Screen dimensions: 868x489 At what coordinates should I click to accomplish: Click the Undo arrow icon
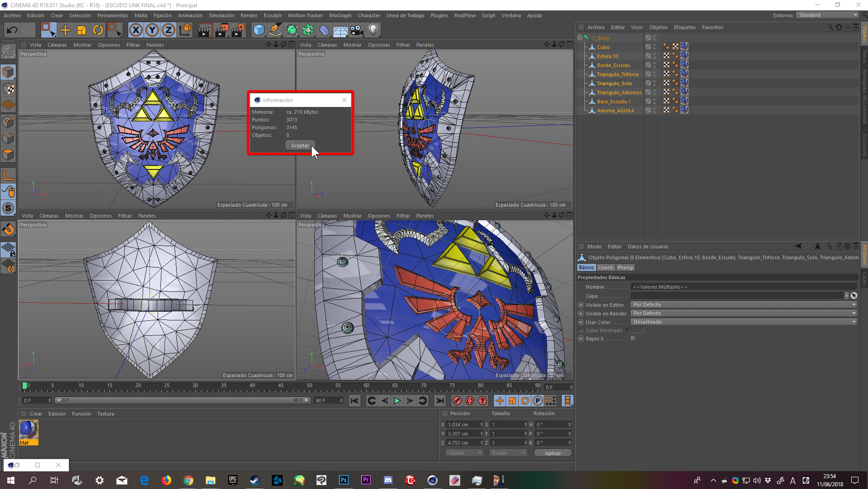[12, 30]
